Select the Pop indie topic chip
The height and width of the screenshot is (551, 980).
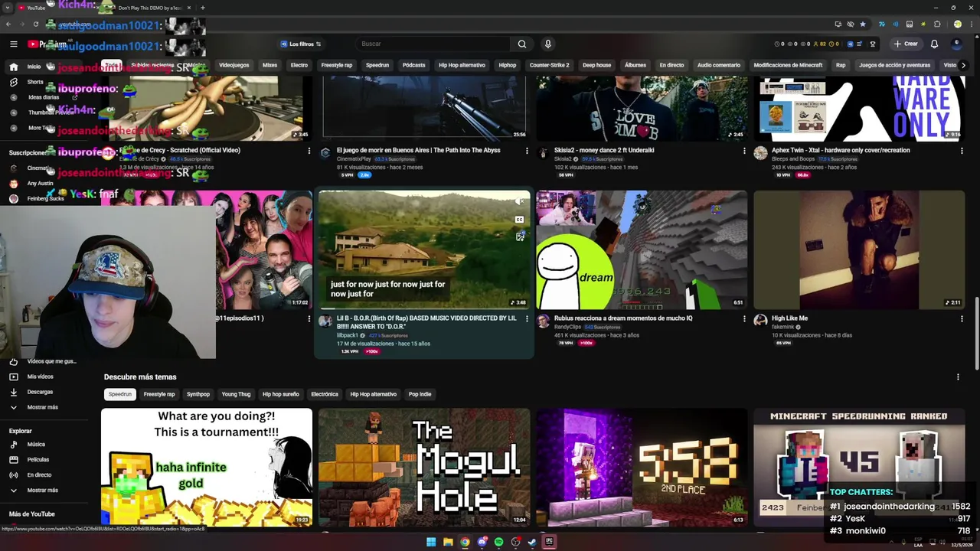coord(420,394)
